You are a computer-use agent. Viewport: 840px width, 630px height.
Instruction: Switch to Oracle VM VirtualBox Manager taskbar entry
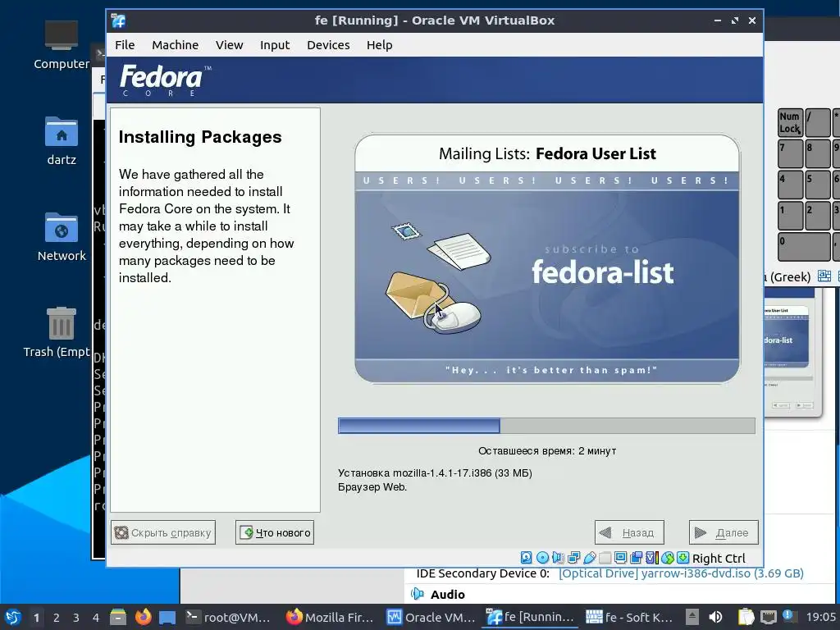(x=431, y=617)
